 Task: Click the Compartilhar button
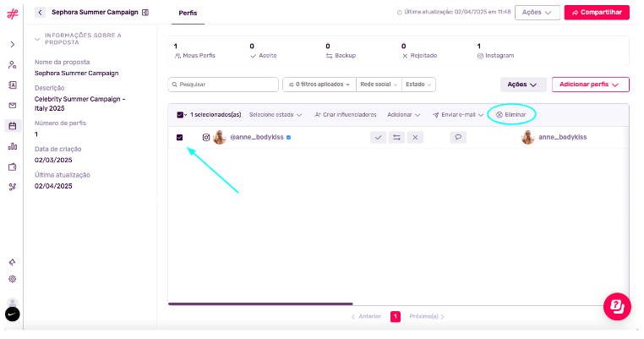click(x=597, y=13)
